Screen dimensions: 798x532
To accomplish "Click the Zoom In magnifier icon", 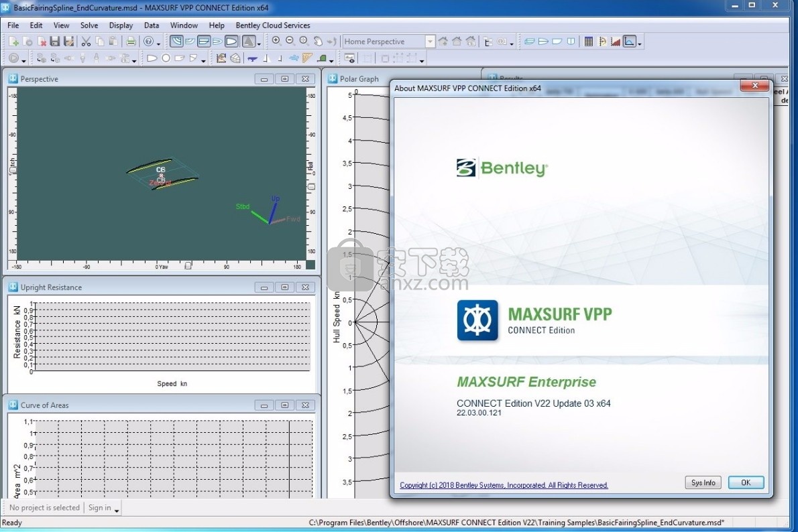I will pyautogui.click(x=276, y=41).
